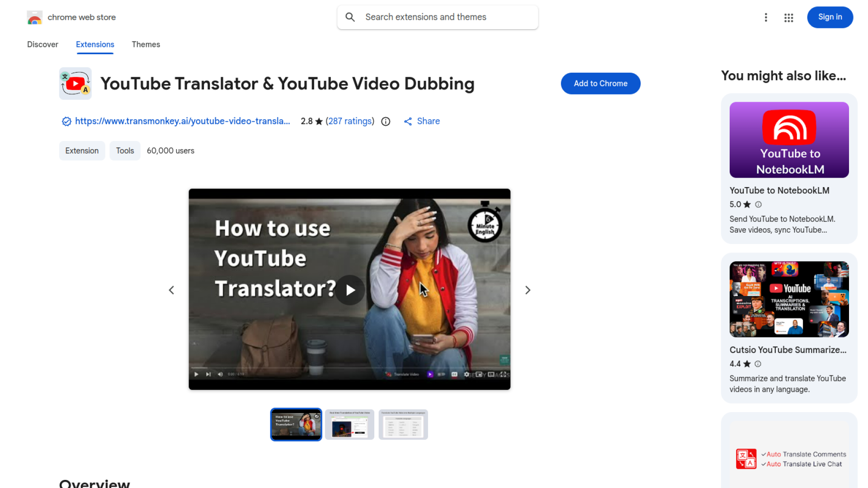
Task: Open the three-dot more options menu
Action: point(766,17)
